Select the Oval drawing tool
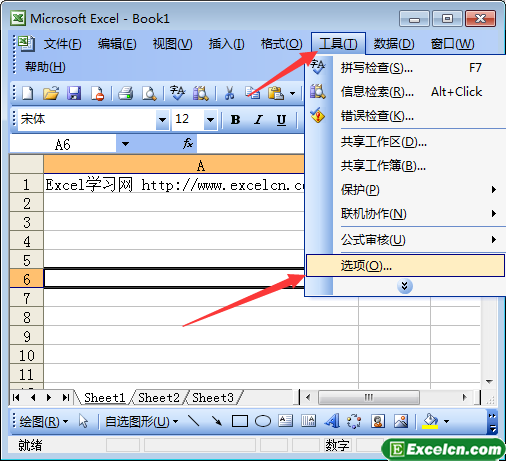The height and width of the screenshot is (461, 506). click(x=263, y=421)
